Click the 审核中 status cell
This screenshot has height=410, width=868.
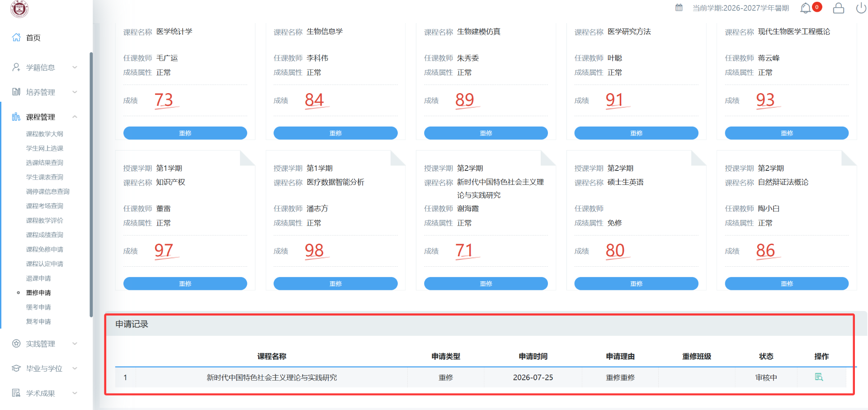766,377
